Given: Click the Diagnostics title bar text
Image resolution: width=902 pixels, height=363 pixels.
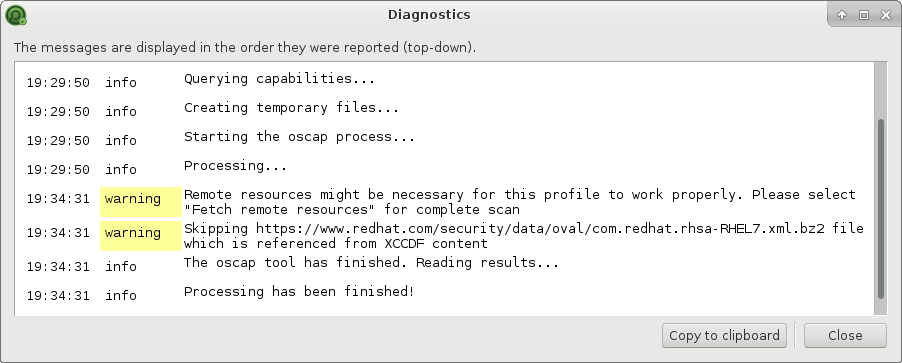Looking at the screenshot, I should click(x=429, y=15).
